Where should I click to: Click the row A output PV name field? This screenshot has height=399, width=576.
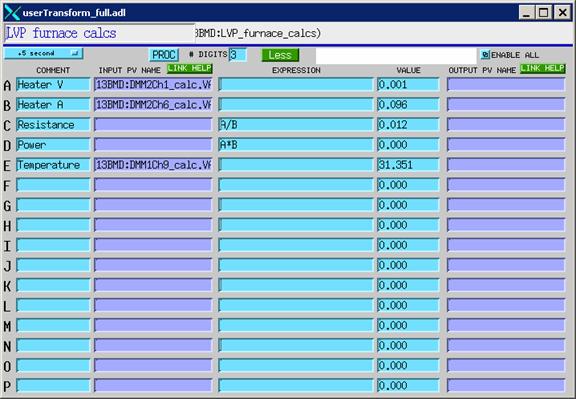pyautogui.click(x=506, y=85)
